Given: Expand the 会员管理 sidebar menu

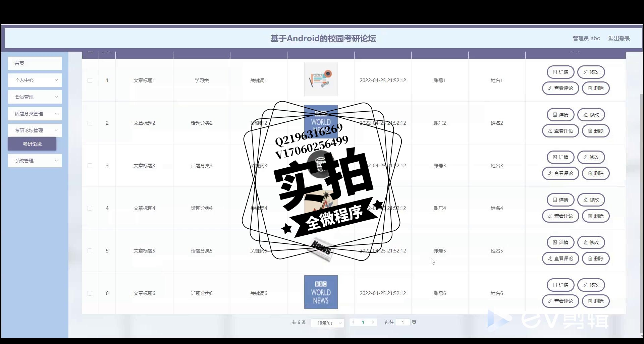Looking at the screenshot, I should tap(35, 97).
